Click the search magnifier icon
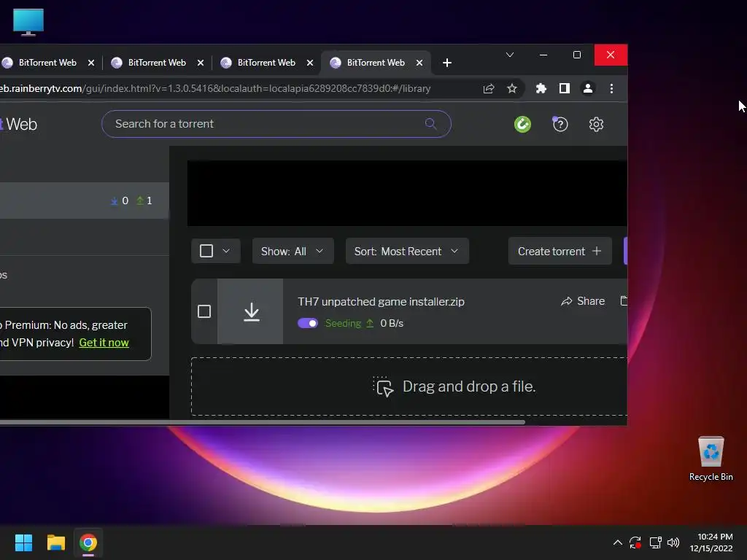The height and width of the screenshot is (560, 747). pyautogui.click(x=430, y=124)
